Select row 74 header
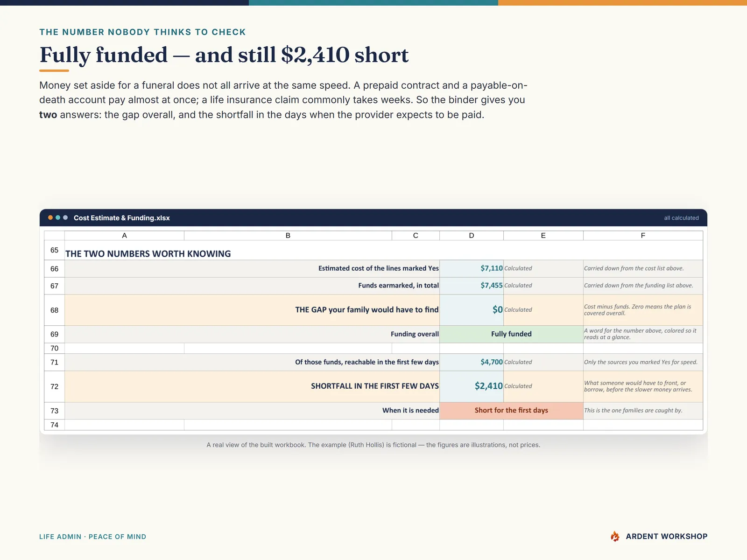 tap(54, 425)
